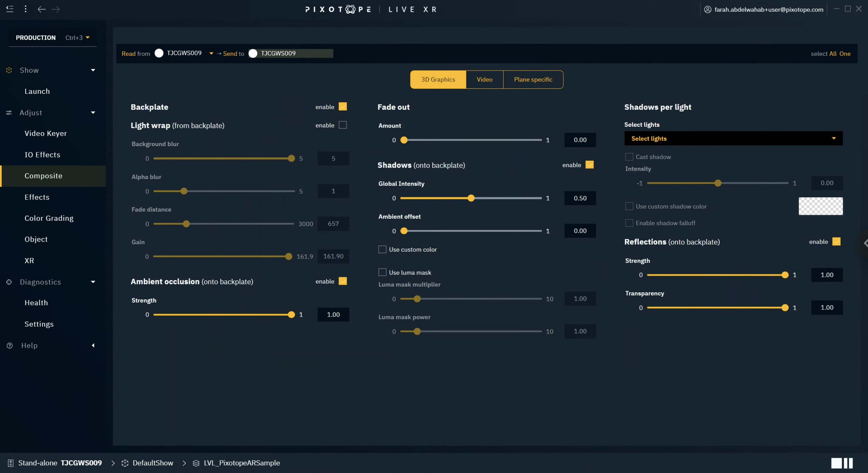Open the Health page
The height and width of the screenshot is (473, 868).
36,303
